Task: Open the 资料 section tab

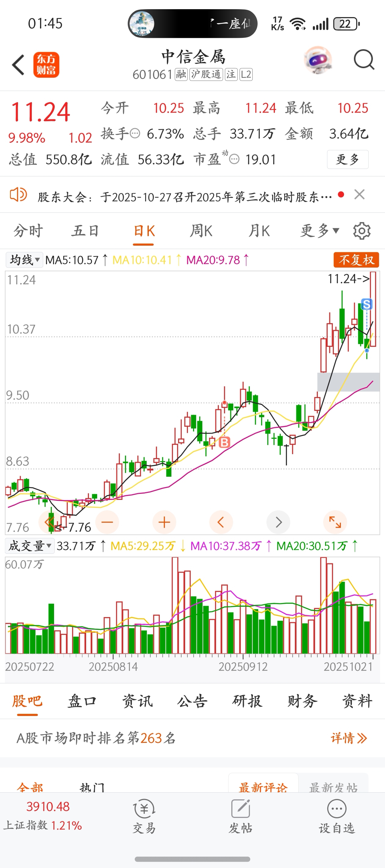Action: (x=357, y=701)
